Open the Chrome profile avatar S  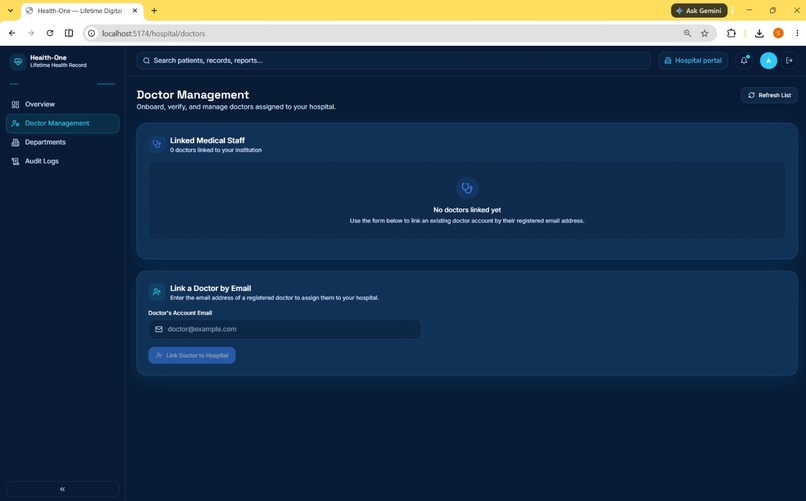[x=778, y=33]
